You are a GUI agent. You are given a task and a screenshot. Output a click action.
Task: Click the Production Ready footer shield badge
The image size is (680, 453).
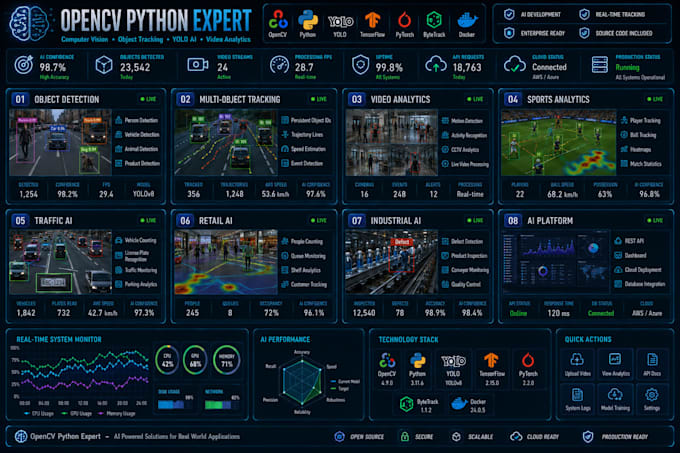pyautogui.click(x=615, y=437)
